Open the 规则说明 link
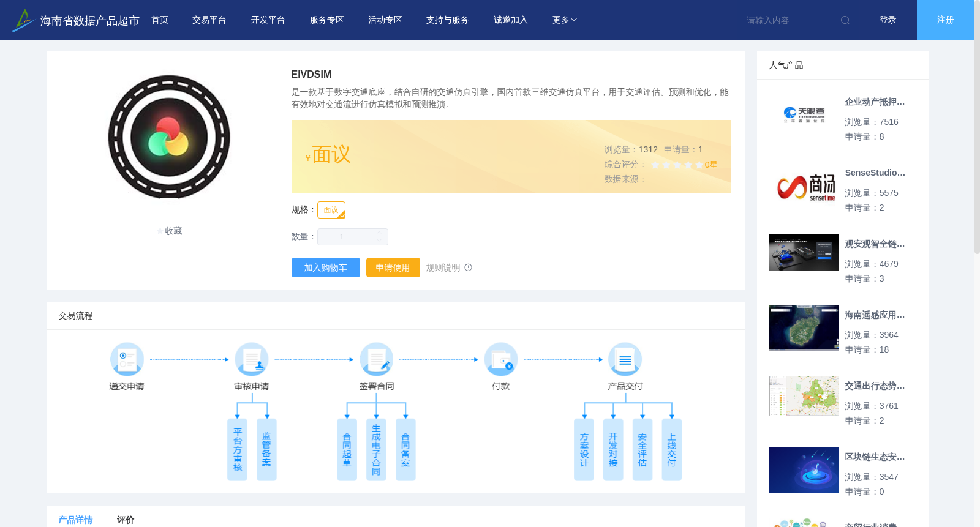The width and height of the screenshot is (980, 527). (x=443, y=267)
